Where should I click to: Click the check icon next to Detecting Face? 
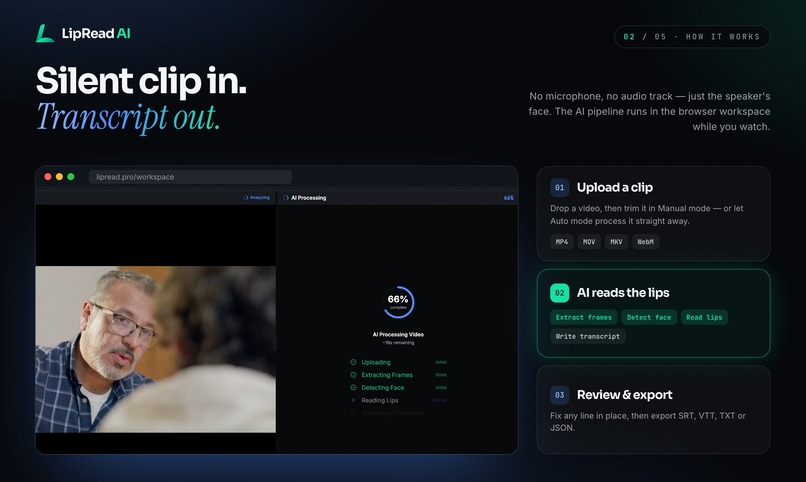(x=353, y=388)
